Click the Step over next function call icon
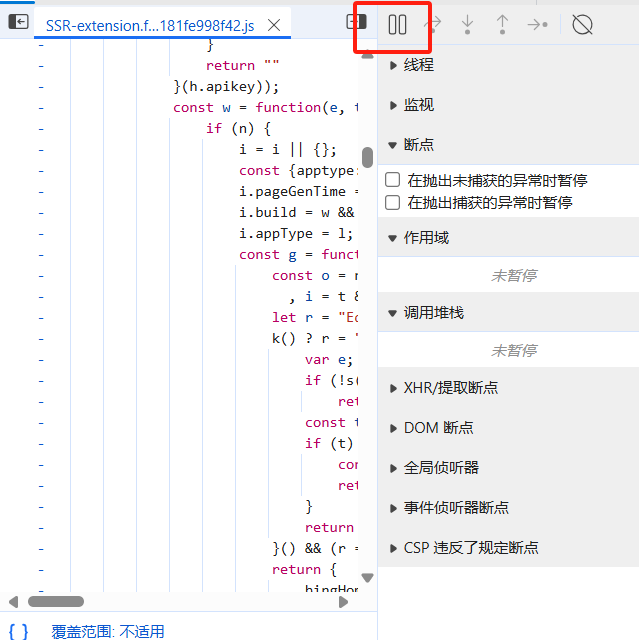Image resolution: width=639 pixels, height=640 pixels. coord(433,25)
